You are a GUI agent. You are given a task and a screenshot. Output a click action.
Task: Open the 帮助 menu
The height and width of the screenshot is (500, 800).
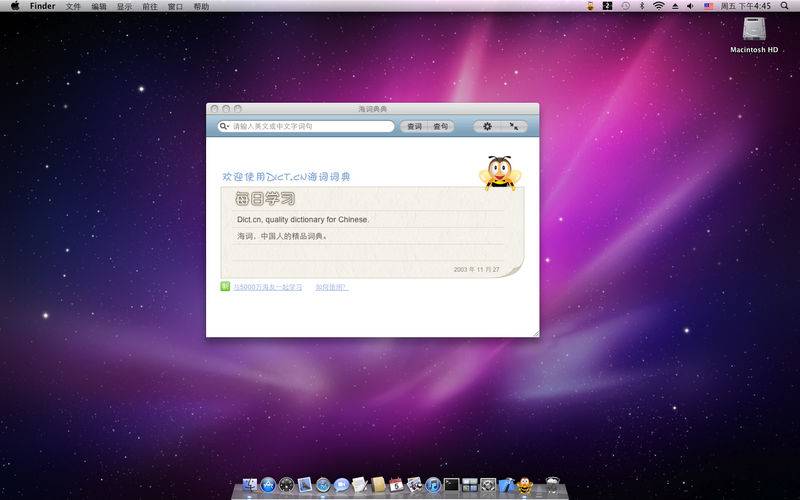[x=201, y=7]
